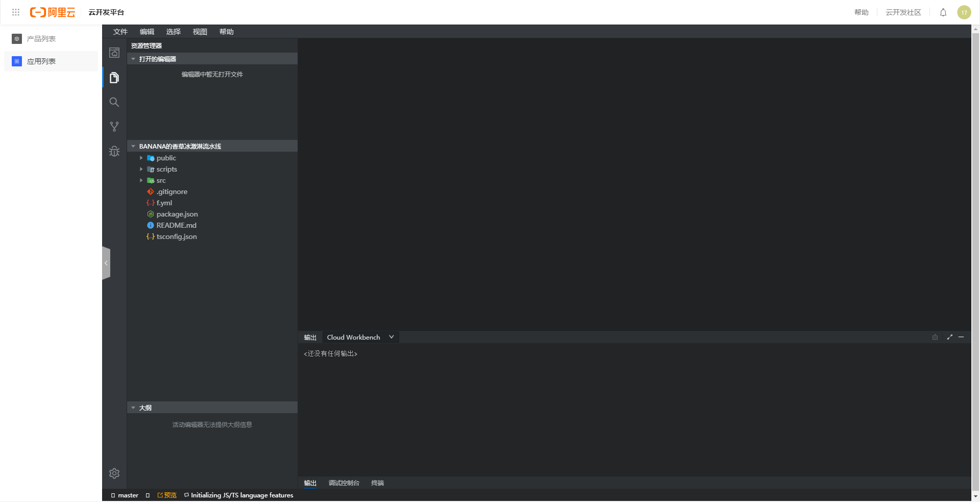Open 帮助 link in top header
This screenshot has height=502, width=980.
862,12
